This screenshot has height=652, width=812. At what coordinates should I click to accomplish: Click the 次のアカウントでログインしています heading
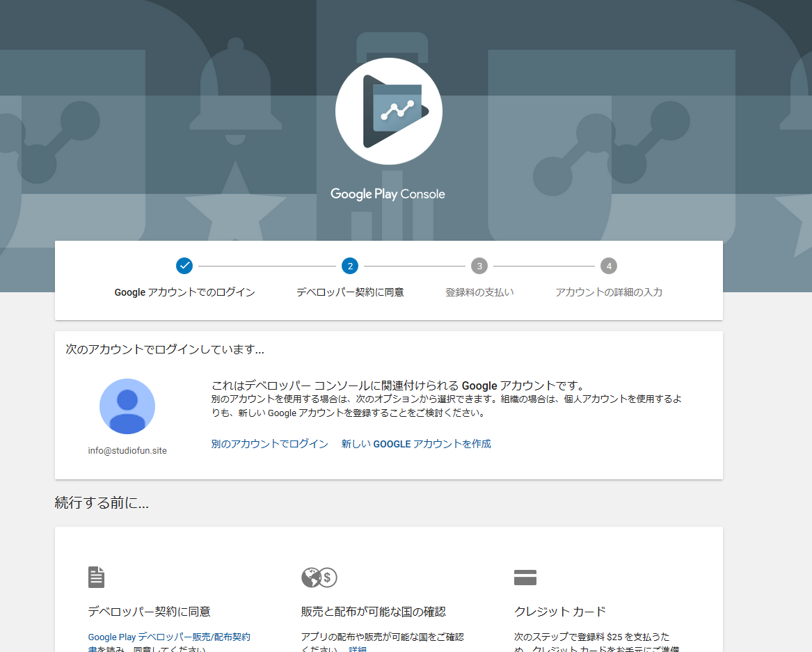pos(165,349)
